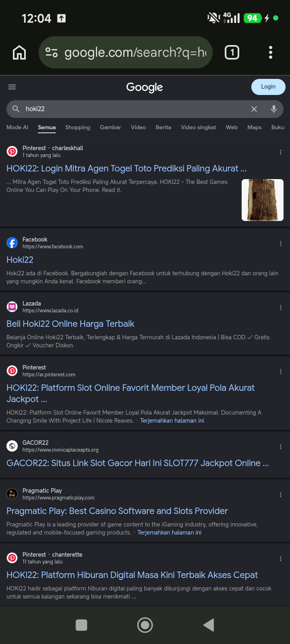Tap Android back navigation button
This screenshot has height=644, width=290.
(209, 625)
